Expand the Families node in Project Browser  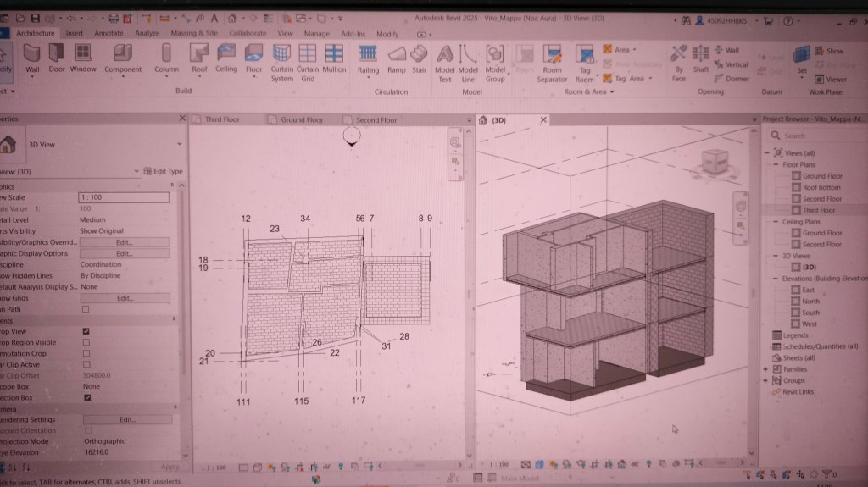[766, 369]
